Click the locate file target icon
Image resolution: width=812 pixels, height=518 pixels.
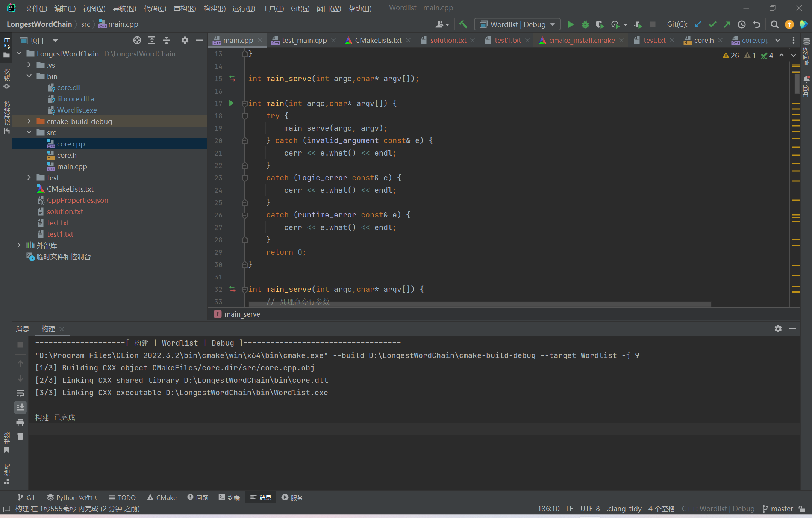point(137,40)
